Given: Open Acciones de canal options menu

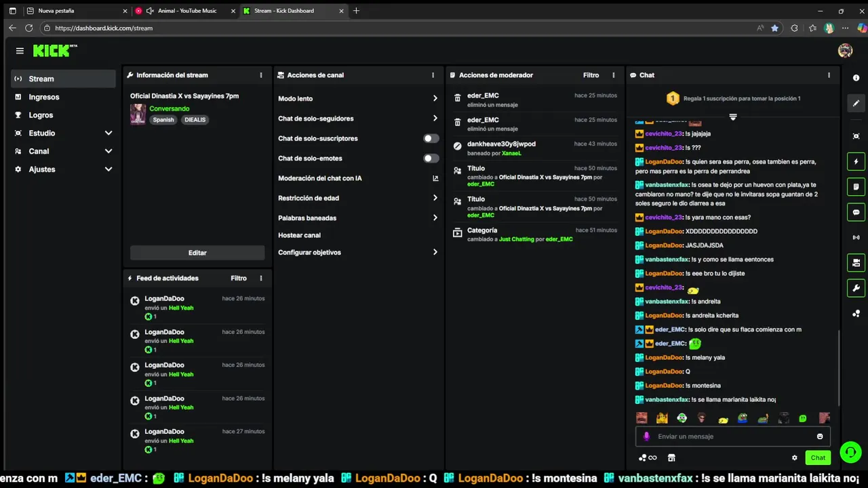Looking at the screenshot, I should coord(433,75).
